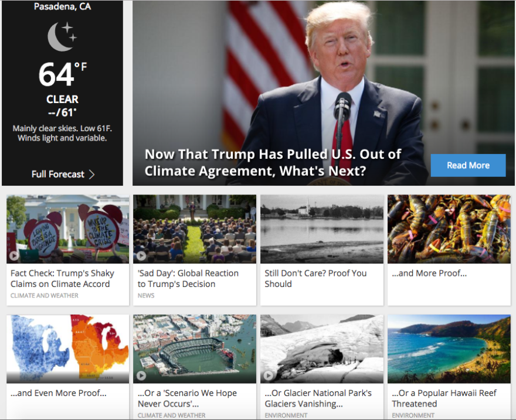Play the Glacier National Park video

coord(268,375)
